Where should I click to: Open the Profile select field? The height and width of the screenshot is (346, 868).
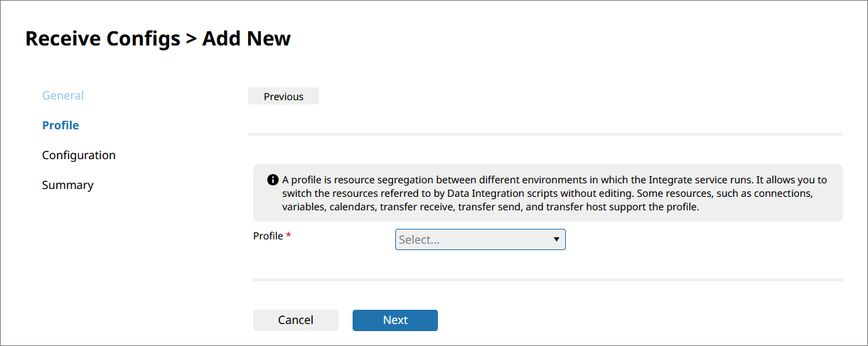(480, 240)
